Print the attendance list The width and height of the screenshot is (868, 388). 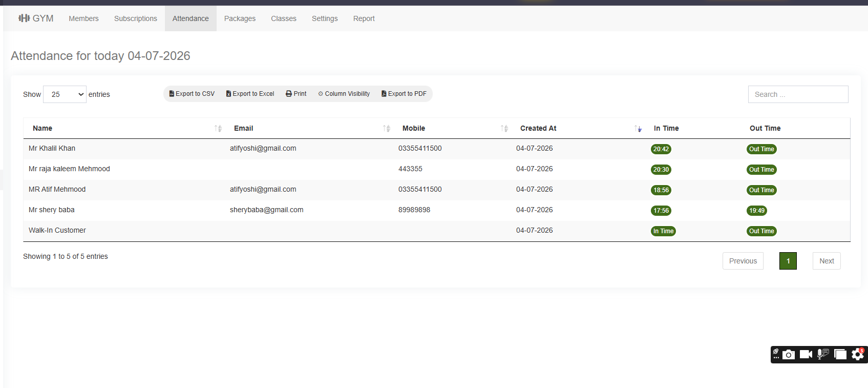click(x=296, y=94)
